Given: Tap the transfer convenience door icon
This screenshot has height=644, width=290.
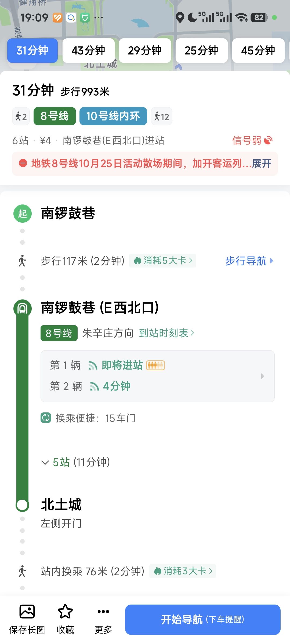Looking at the screenshot, I should pos(46,418).
